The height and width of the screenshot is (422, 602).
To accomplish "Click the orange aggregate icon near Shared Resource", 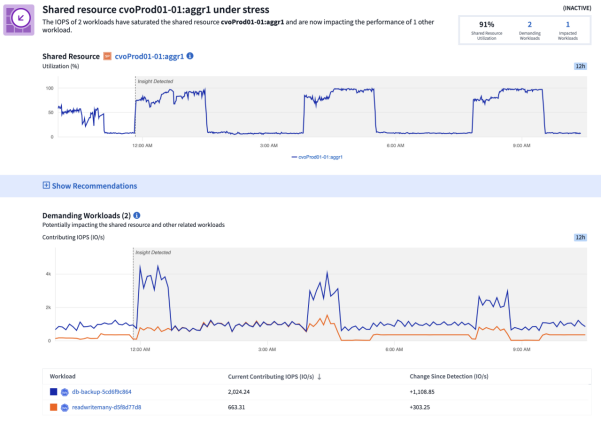I will coord(108,56).
